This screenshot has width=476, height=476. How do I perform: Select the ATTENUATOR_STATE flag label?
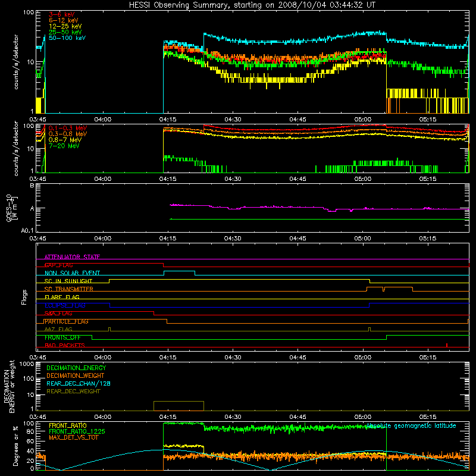[72, 257]
